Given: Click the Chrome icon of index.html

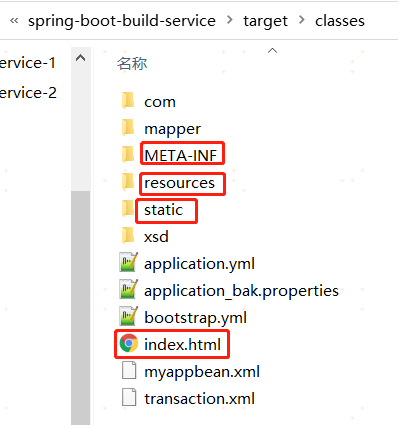Looking at the screenshot, I should 129,343.
